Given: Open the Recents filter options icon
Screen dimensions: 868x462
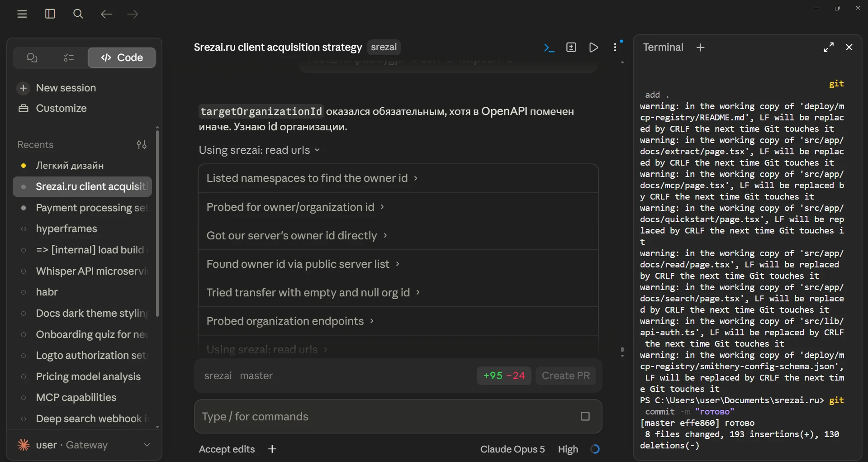Looking at the screenshot, I should [x=142, y=144].
